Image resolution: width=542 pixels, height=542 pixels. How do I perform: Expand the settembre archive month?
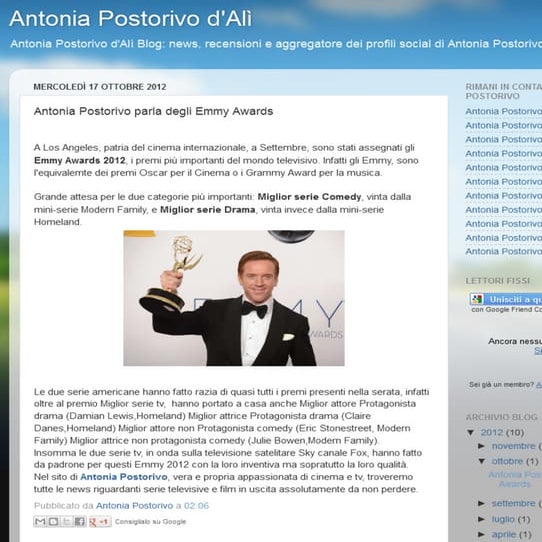(482, 503)
